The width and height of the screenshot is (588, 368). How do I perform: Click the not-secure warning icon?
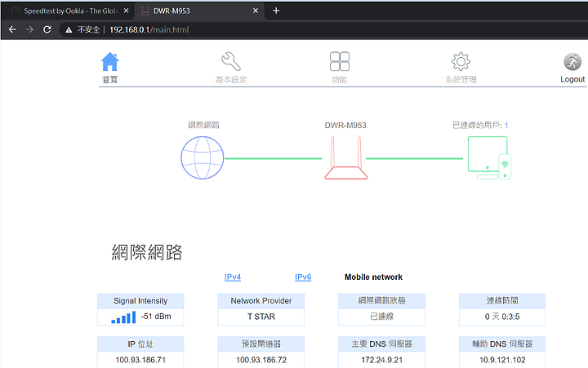pos(69,30)
